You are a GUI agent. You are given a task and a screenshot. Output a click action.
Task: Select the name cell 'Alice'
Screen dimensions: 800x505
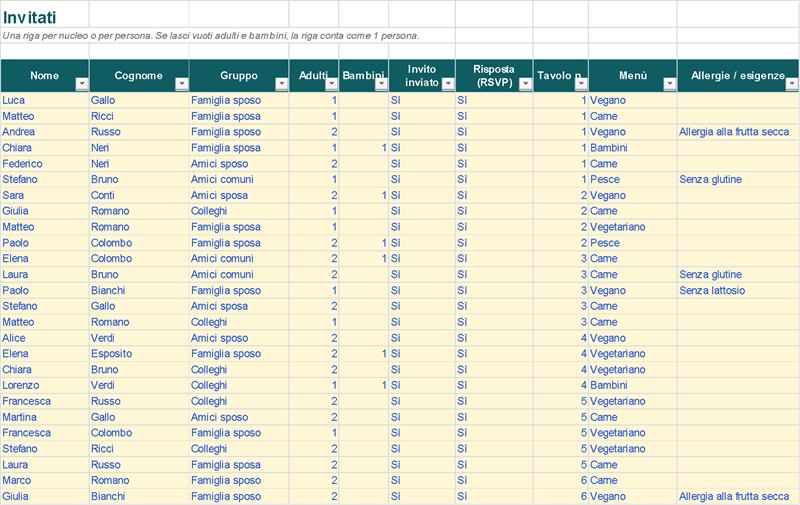pos(45,338)
